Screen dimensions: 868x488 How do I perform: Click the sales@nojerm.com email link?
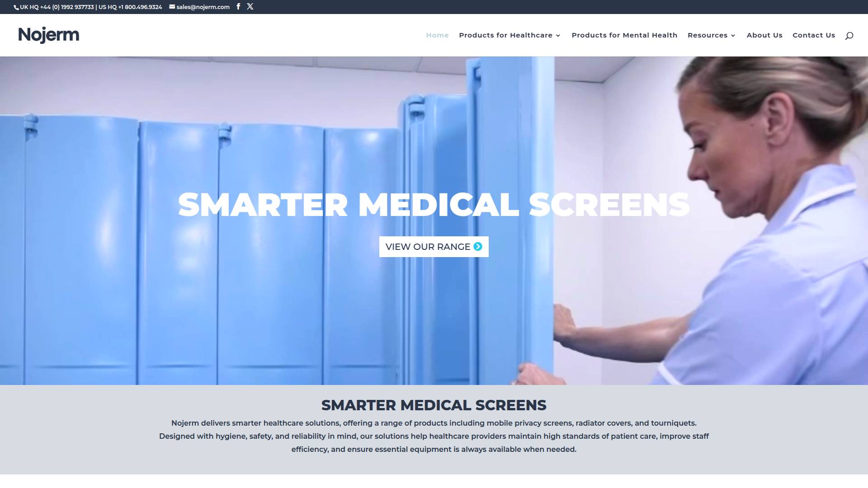[x=203, y=7]
